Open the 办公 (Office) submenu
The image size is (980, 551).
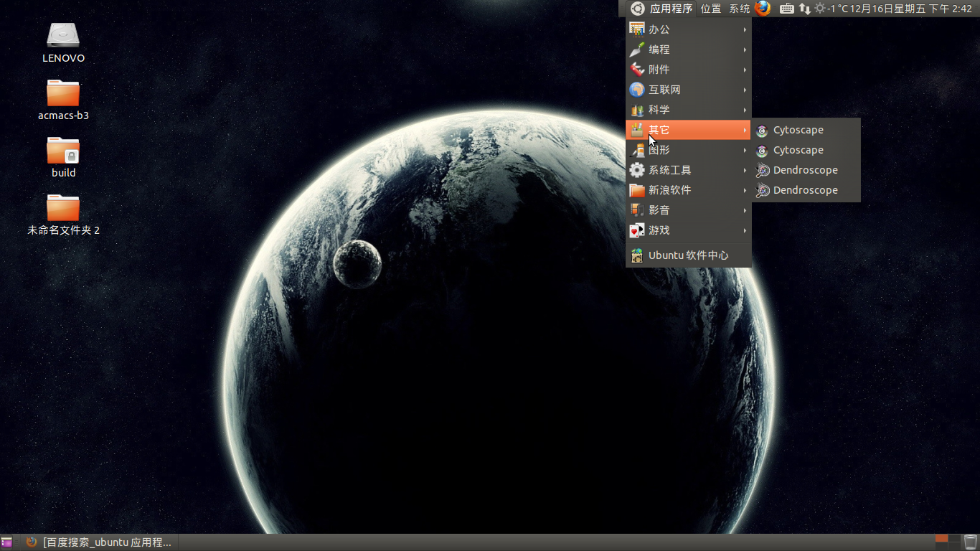click(x=689, y=29)
